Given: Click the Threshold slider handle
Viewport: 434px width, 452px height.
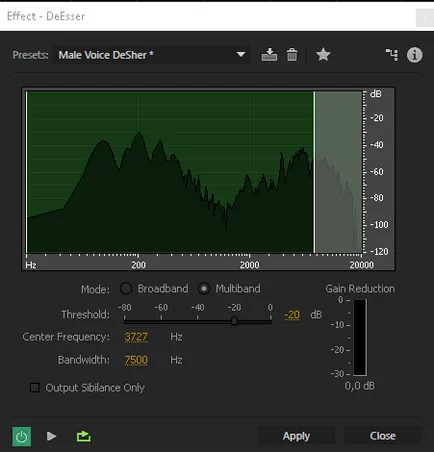Looking at the screenshot, I should coord(234,321).
